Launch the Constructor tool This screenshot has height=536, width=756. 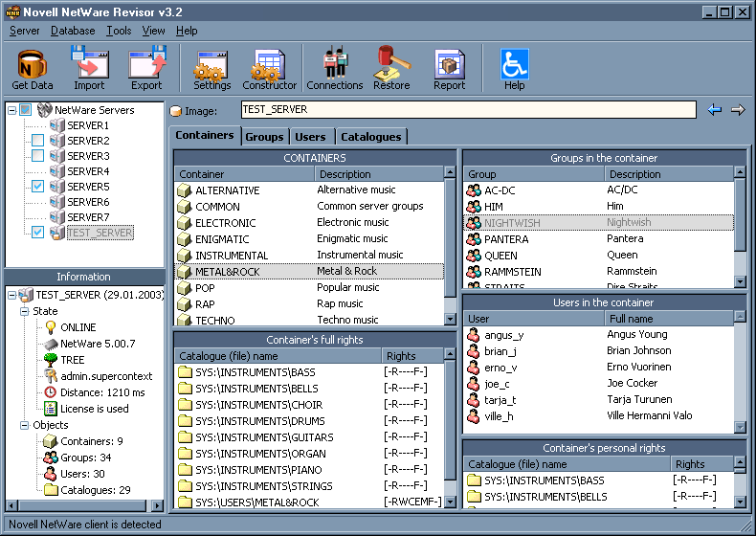(x=269, y=70)
